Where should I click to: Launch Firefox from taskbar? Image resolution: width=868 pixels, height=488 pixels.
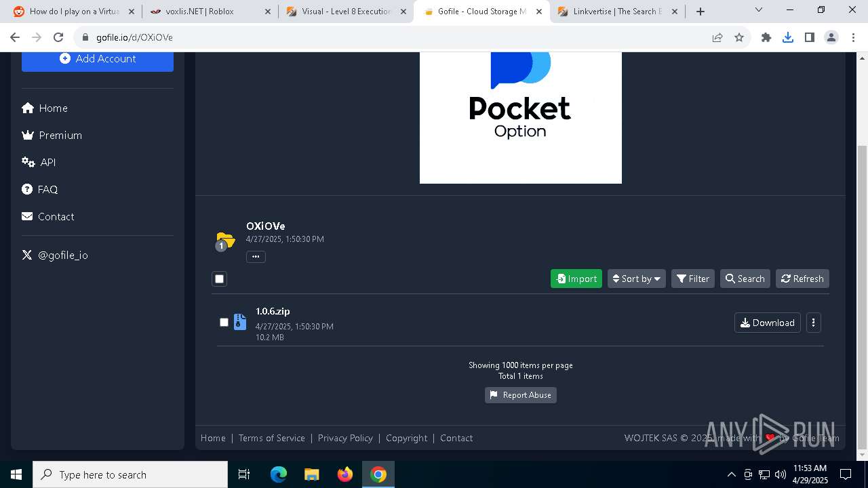345,474
